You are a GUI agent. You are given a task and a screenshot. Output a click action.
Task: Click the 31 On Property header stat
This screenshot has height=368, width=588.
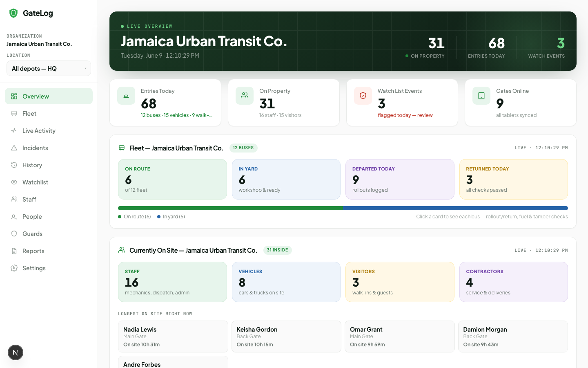point(425,47)
